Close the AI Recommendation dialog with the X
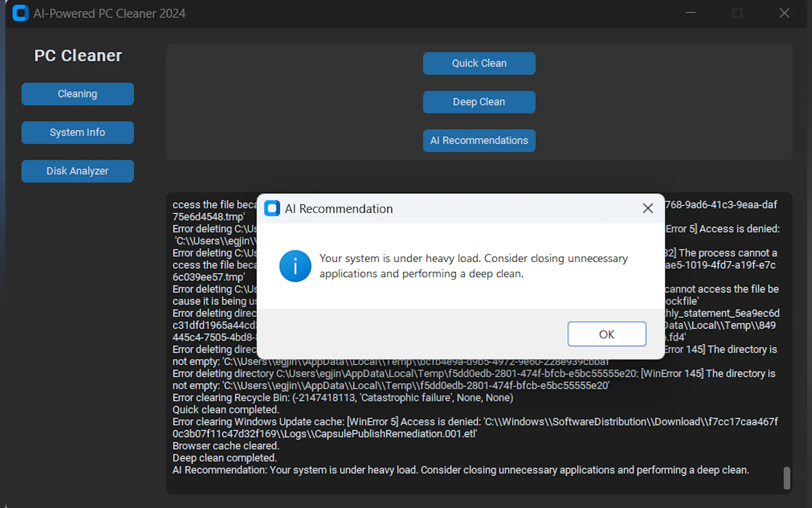The image size is (812, 508). (x=647, y=208)
